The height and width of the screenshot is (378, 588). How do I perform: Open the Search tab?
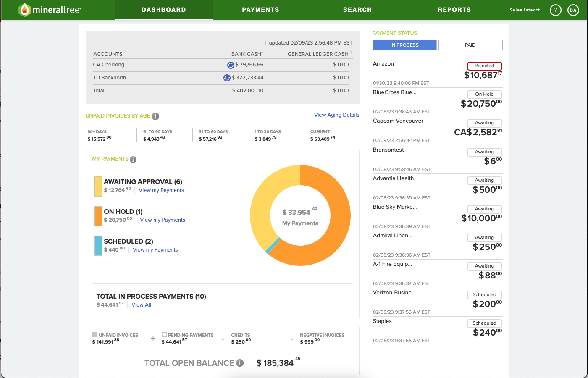coord(357,10)
